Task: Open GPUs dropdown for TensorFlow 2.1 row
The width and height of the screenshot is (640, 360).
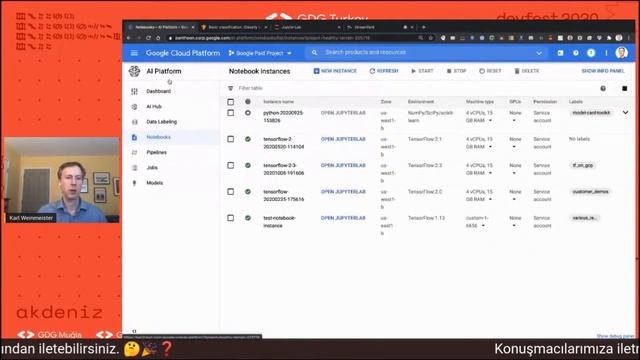Action: [514, 147]
